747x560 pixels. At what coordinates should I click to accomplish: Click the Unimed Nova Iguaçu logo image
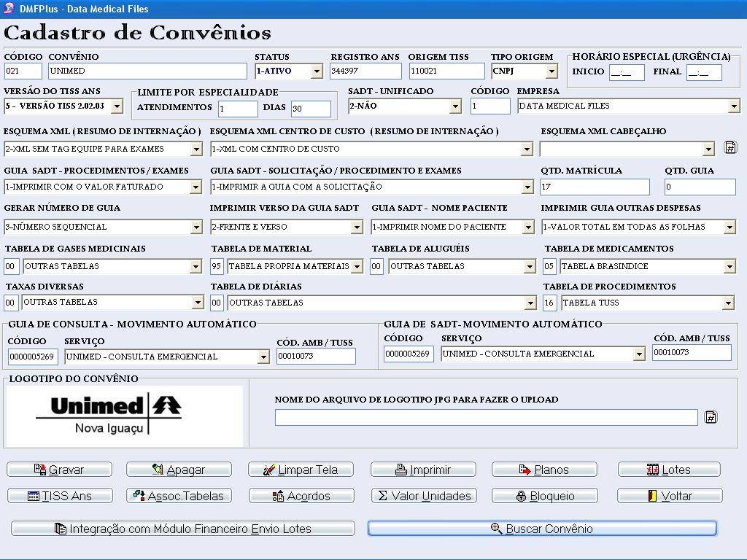pyautogui.click(x=124, y=416)
